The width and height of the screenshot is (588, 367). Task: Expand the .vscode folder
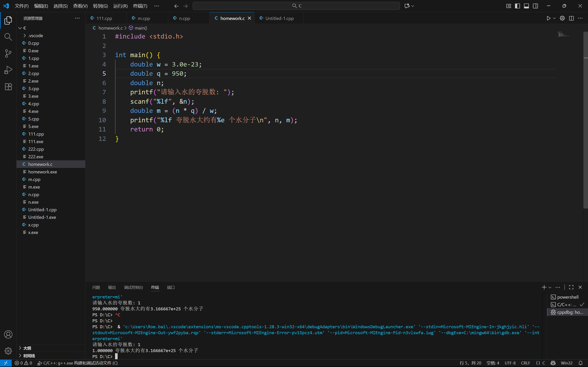35,35
